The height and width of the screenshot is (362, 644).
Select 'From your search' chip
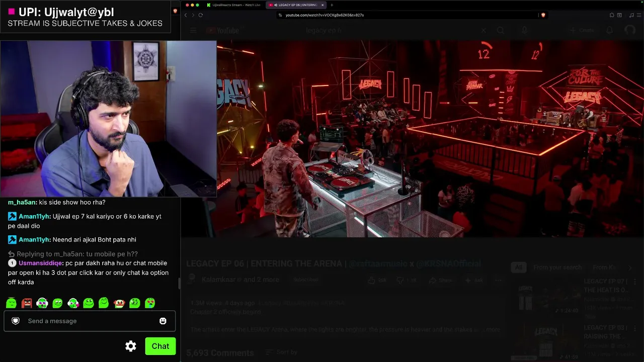557,267
